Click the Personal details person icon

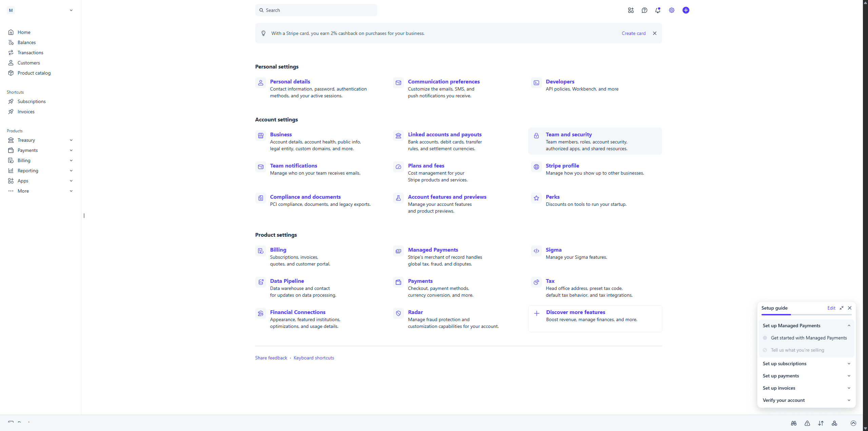(260, 83)
